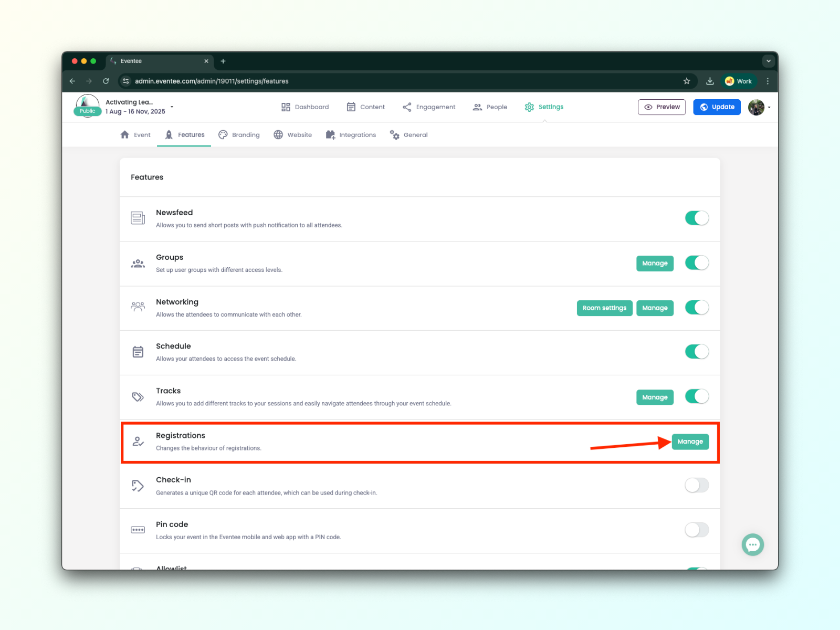Switch to the General settings tab
This screenshot has height=630, width=840.
coord(408,135)
